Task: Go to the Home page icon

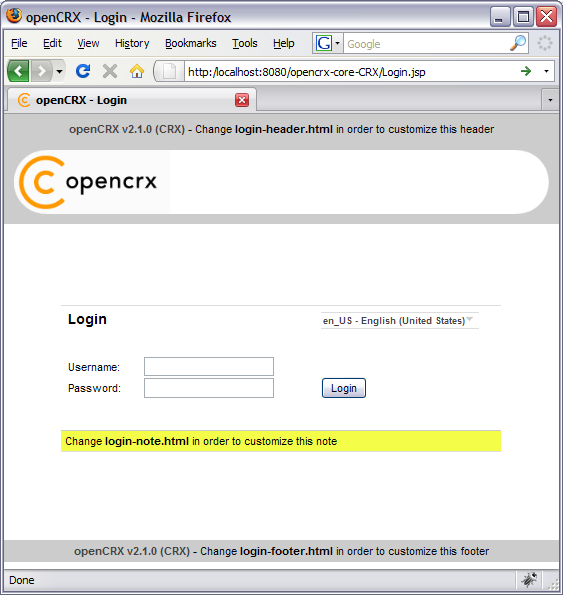Action: [x=137, y=71]
